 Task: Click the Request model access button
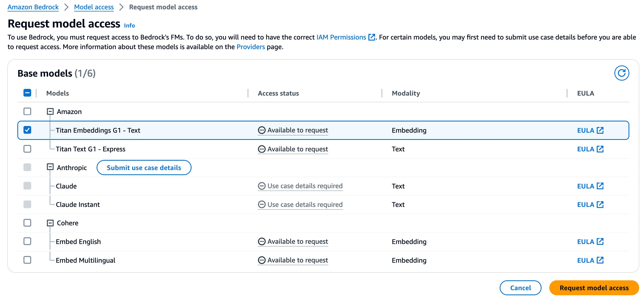[x=594, y=288]
